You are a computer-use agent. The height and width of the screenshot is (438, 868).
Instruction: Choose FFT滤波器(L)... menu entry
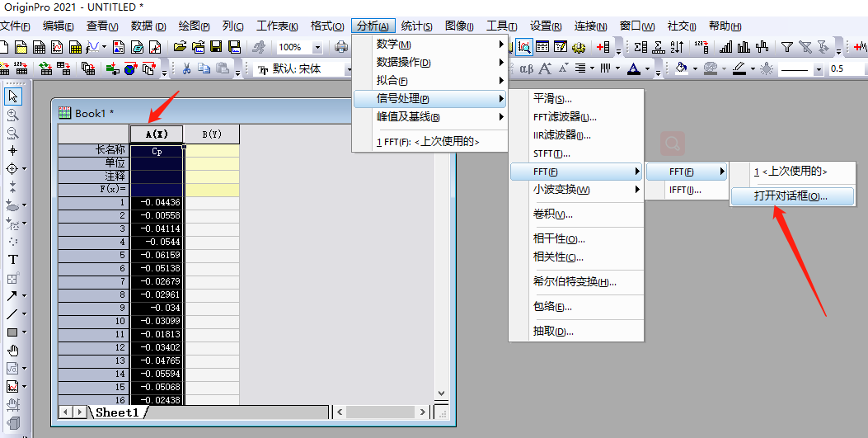(x=576, y=117)
